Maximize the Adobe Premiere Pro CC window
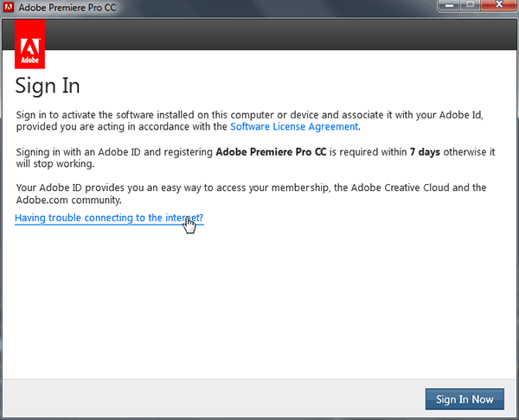The image size is (519, 420). coord(470,5)
